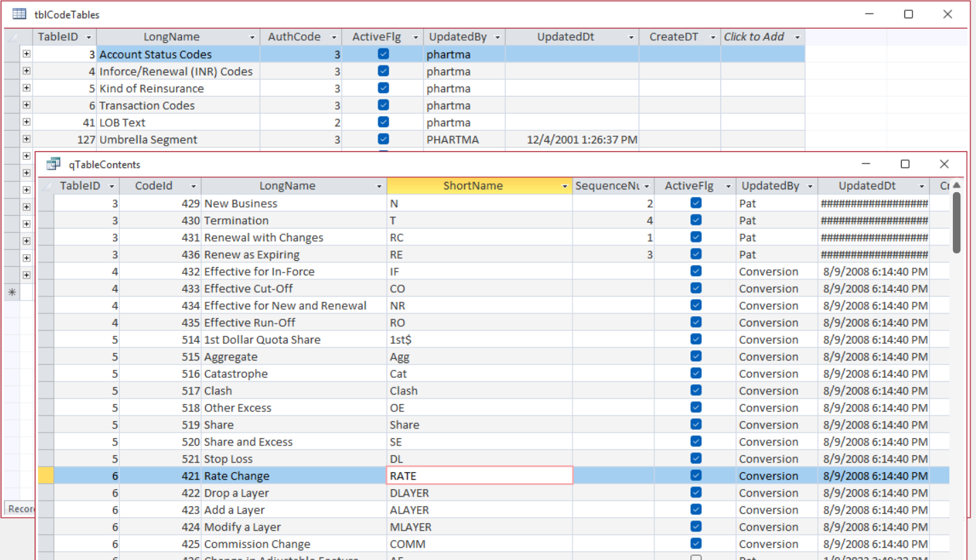Click the 'Clash' LongName cell
Screen dimensions: 976x560
294,390
